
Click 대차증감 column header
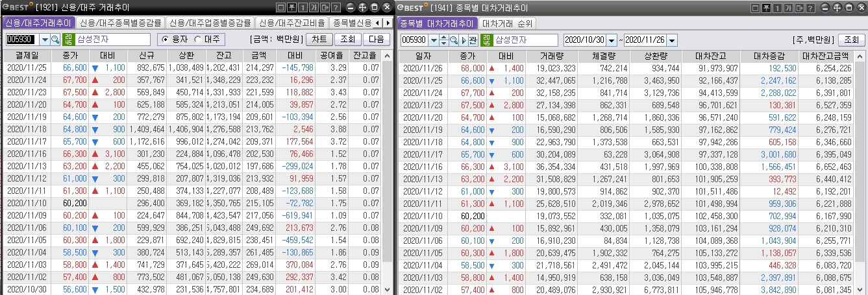click(x=771, y=56)
